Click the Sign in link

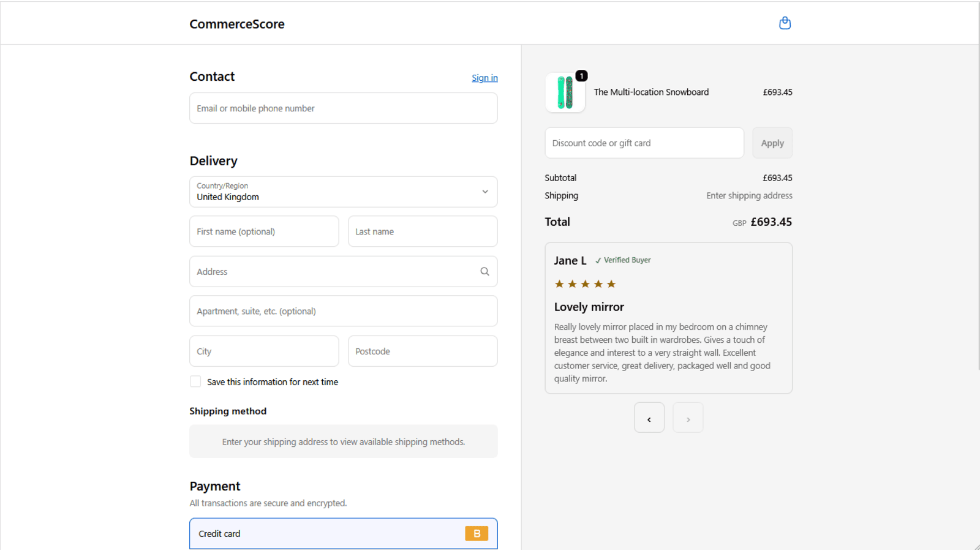click(484, 78)
